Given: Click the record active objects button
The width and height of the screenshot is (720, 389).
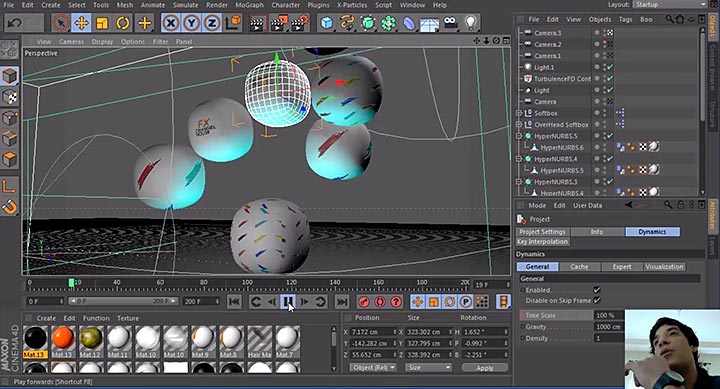Looking at the screenshot, I should point(364,302).
